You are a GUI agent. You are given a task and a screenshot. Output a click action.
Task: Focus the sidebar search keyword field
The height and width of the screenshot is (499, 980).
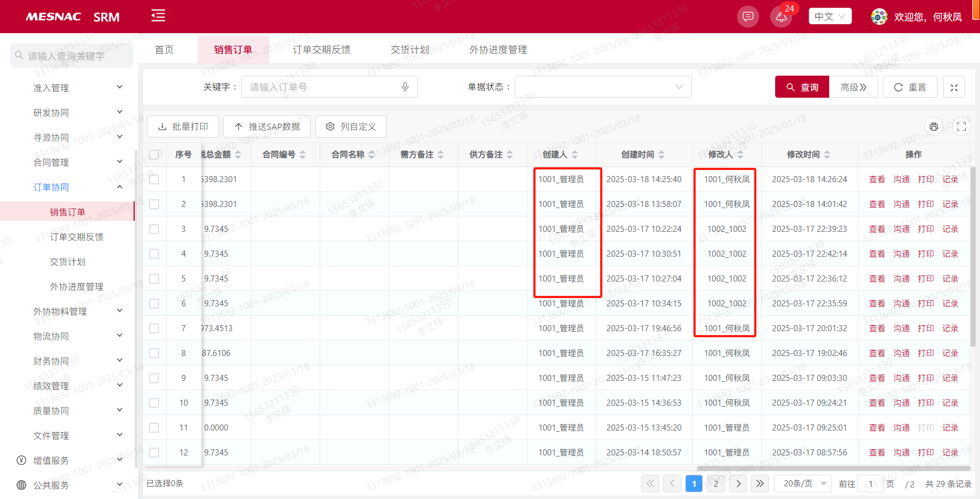click(x=71, y=56)
